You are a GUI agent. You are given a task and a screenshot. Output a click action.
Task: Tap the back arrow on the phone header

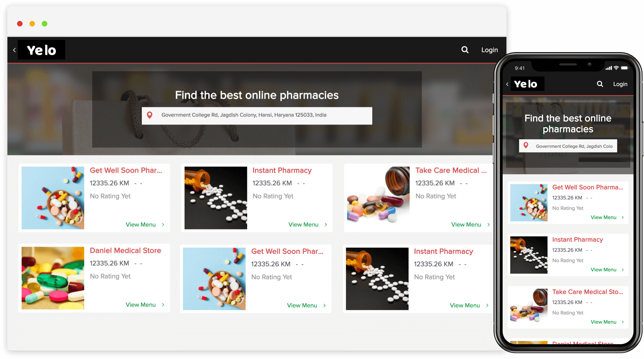(507, 84)
